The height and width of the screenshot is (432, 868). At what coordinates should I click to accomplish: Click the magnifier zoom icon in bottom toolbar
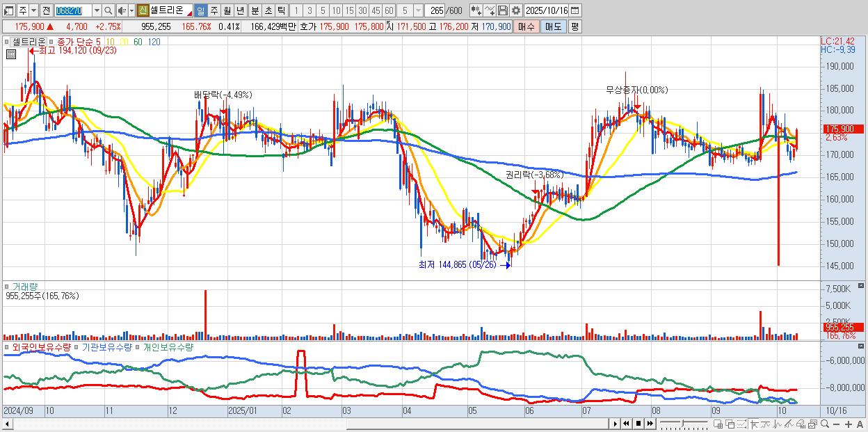825,424
